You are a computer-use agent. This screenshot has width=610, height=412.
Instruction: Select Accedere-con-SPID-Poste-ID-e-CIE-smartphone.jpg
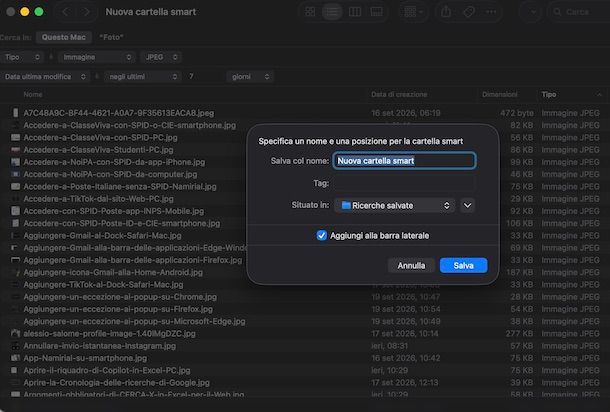click(122, 223)
